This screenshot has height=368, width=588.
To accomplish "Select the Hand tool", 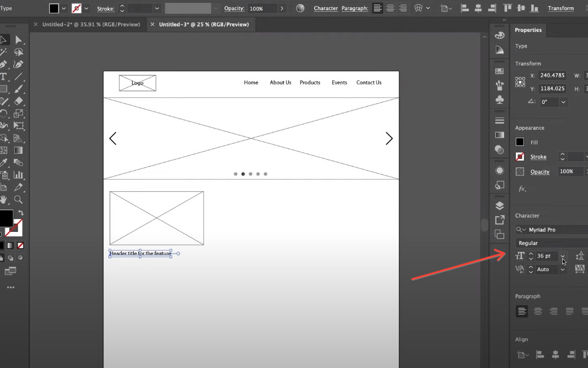I will coord(6,200).
